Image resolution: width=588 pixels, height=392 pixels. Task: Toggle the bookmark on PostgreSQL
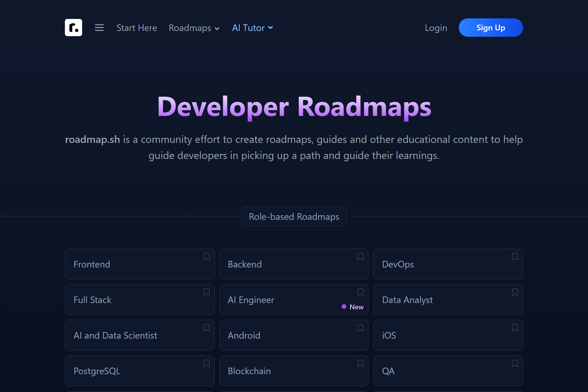pos(207,364)
